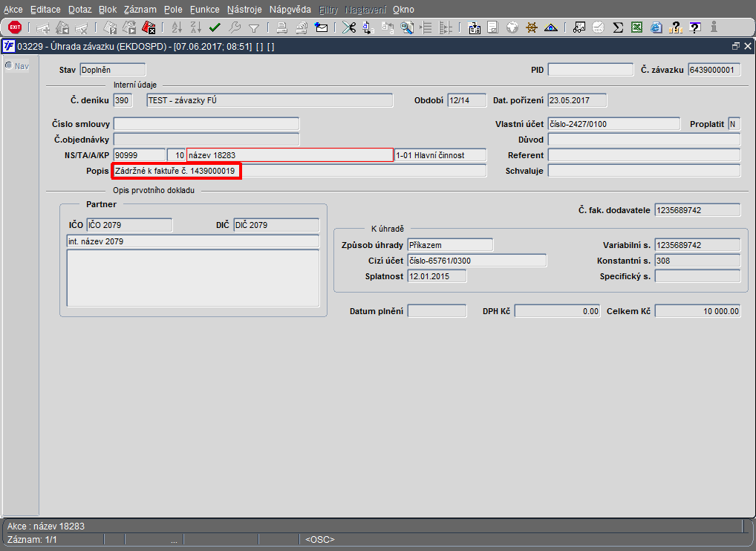
Task: Toggle the Nav radio button
Action: coord(9,65)
